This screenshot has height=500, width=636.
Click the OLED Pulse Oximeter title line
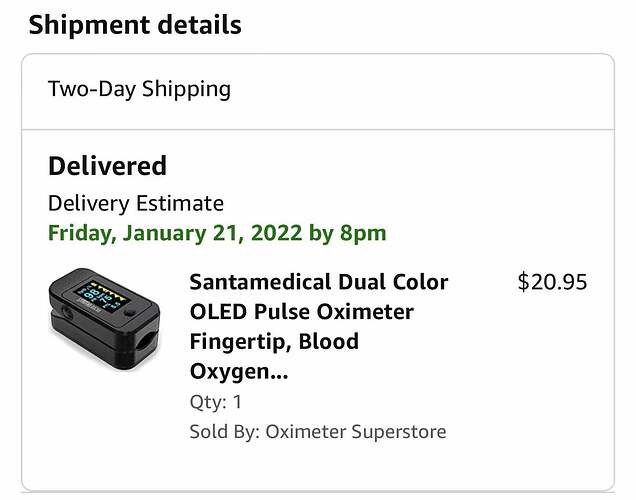pos(301,312)
